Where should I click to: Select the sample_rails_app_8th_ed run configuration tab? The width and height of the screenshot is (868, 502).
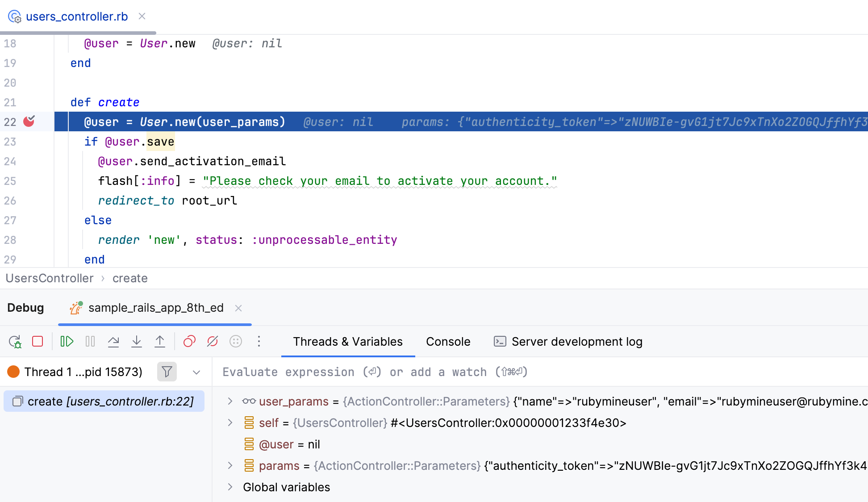tap(156, 308)
